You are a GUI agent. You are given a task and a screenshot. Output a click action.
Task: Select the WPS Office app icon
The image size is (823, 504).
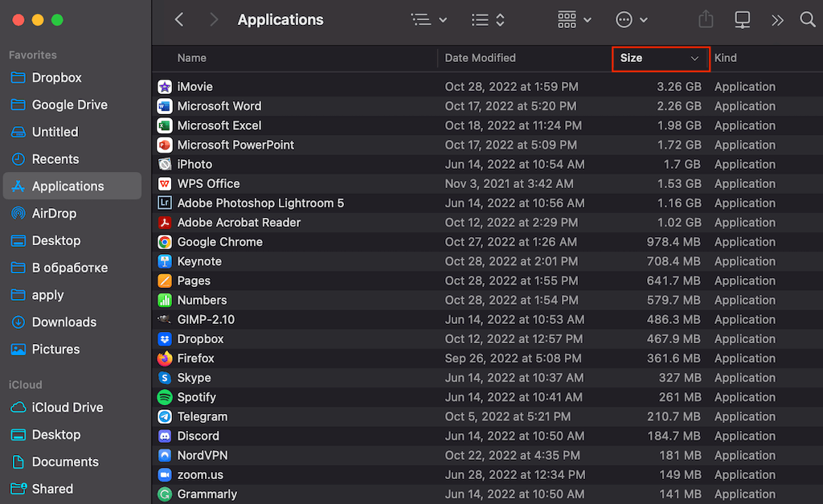click(165, 184)
